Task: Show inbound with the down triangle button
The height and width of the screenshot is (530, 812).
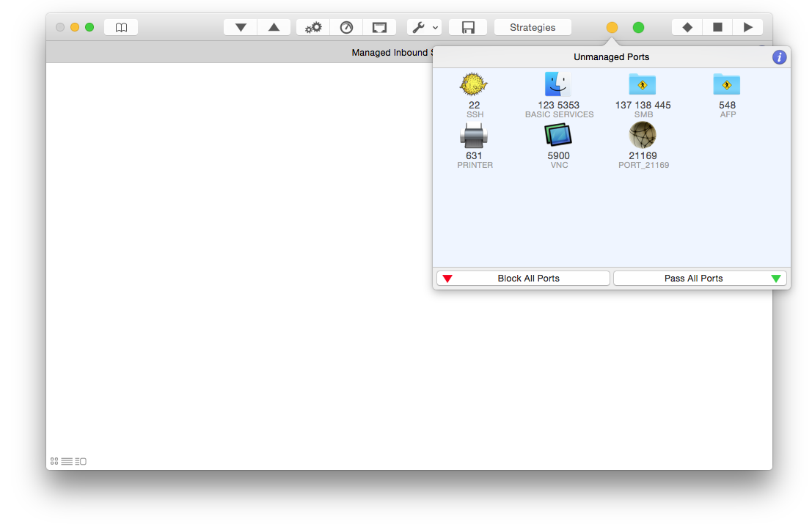Action: click(241, 27)
